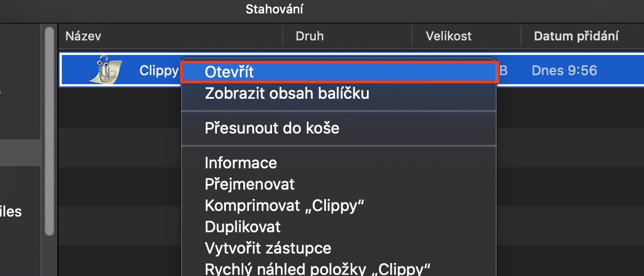Choose Vytvořit zástupce menu entry
Viewport: 644px width, 276px height.
(x=267, y=248)
